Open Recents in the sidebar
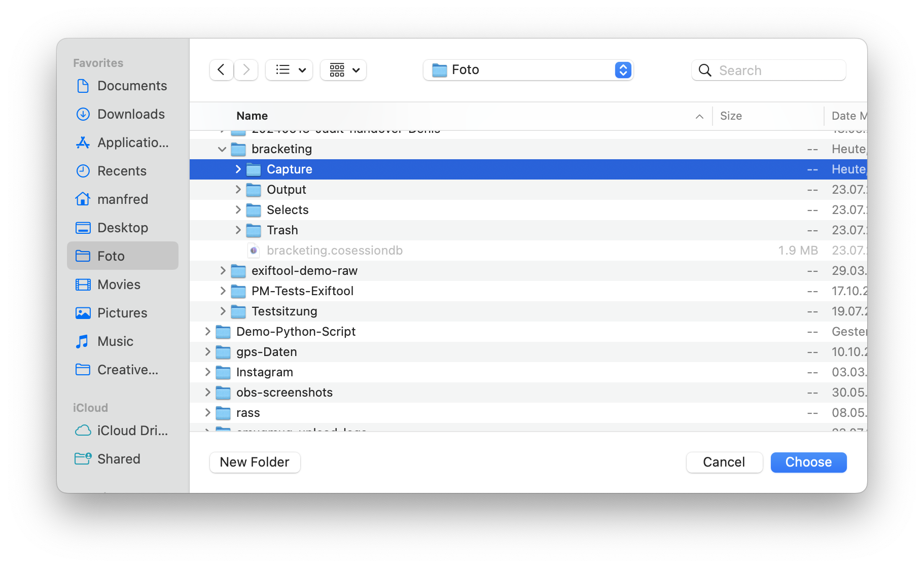Screen dimensions: 924x568 tap(122, 171)
